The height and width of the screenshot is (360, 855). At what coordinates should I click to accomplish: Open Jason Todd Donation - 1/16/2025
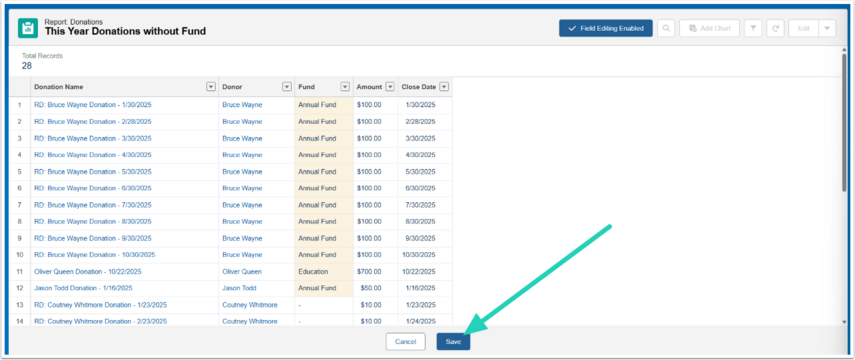pyautogui.click(x=83, y=288)
